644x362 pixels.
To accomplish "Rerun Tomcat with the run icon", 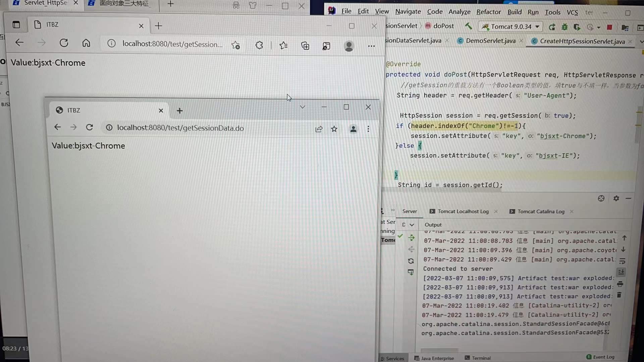I will point(552,27).
